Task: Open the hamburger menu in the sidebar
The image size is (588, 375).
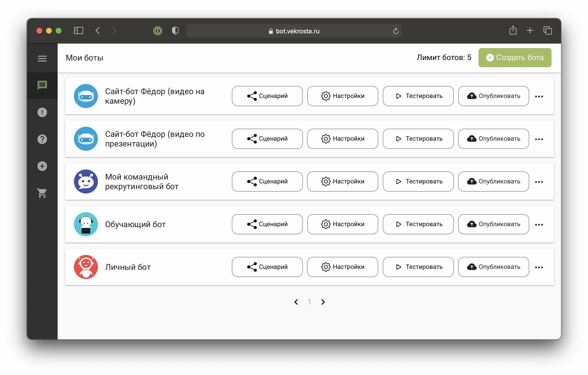Action: 42,58
